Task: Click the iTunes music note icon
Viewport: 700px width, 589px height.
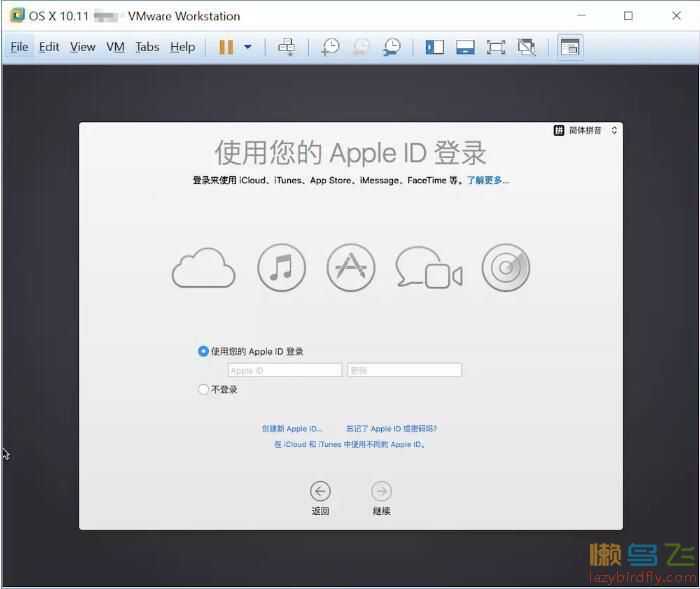Action: tap(281, 267)
